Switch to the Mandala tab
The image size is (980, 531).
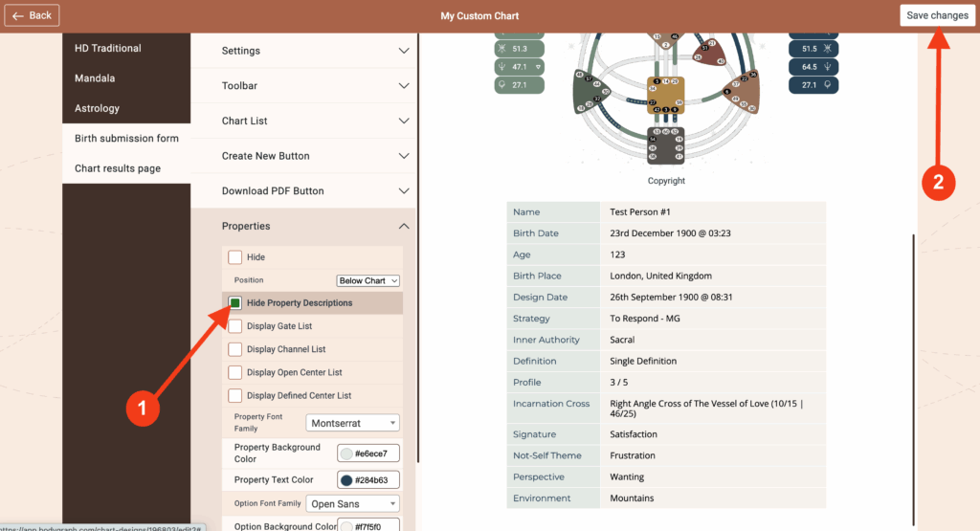coord(95,78)
